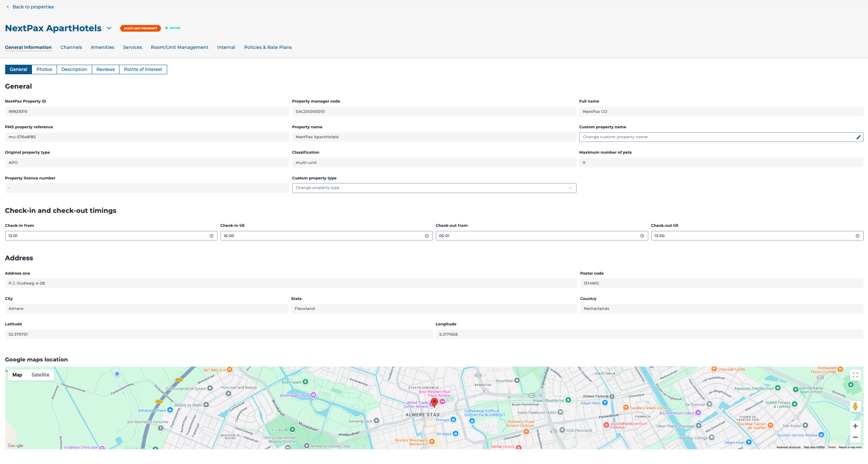
Task: Click the Beatrixpark marker on the map
Action: pos(305,382)
